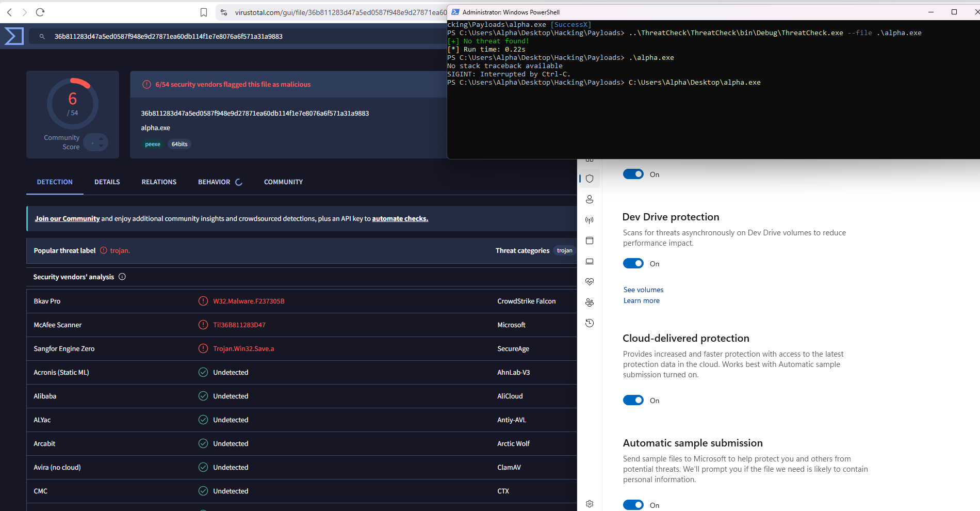Click See volumes under Dev Drive protection

pos(643,290)
